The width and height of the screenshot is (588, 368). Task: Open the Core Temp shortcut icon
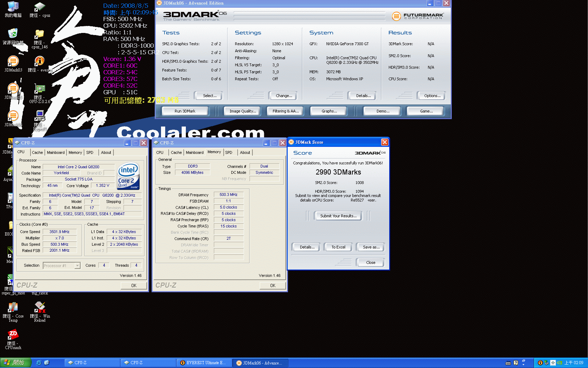pos(13,312)
